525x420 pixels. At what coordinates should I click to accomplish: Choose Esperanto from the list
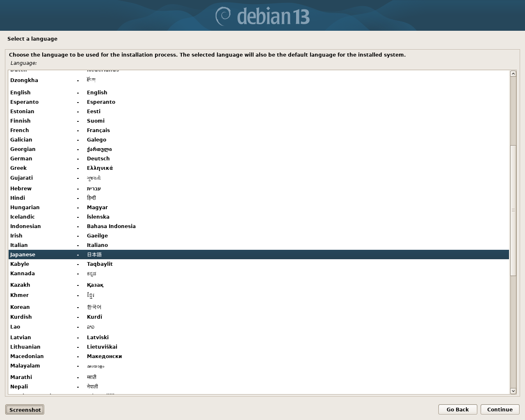click(x=259, y=102)
